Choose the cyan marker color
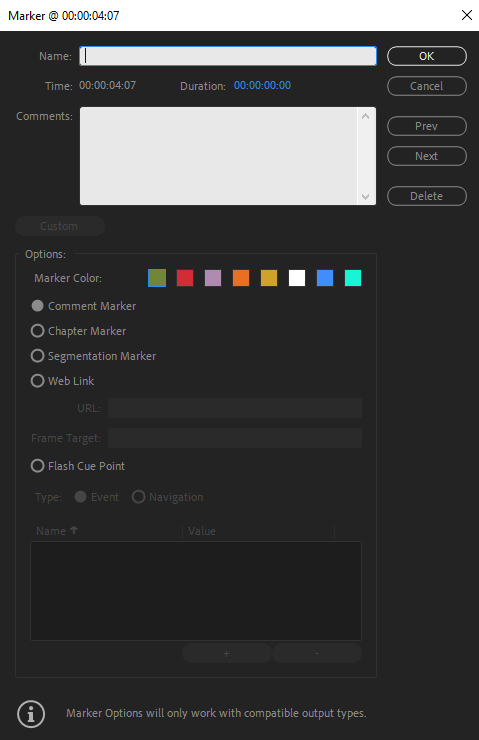The image size is (479, 740). click(353, 278)
